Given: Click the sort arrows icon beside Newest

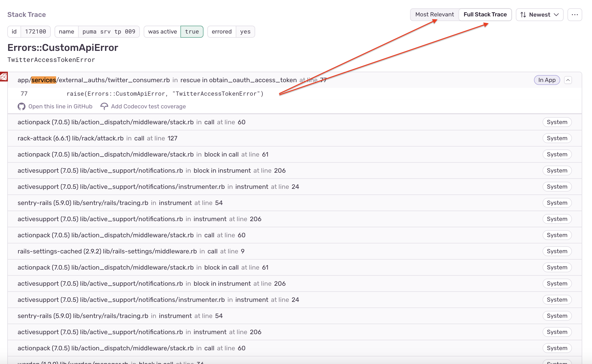Looking at the screenshot, I should [x=523, y=15].
